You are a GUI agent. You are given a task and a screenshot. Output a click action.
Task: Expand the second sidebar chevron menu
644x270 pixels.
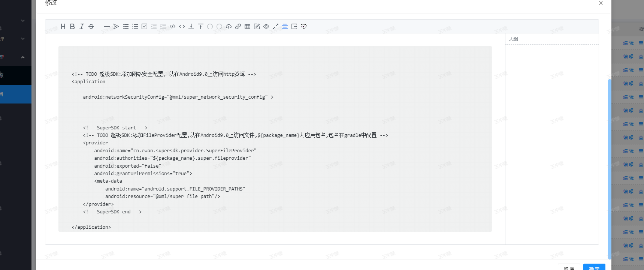pyautogui.click(x=23, y=39)
